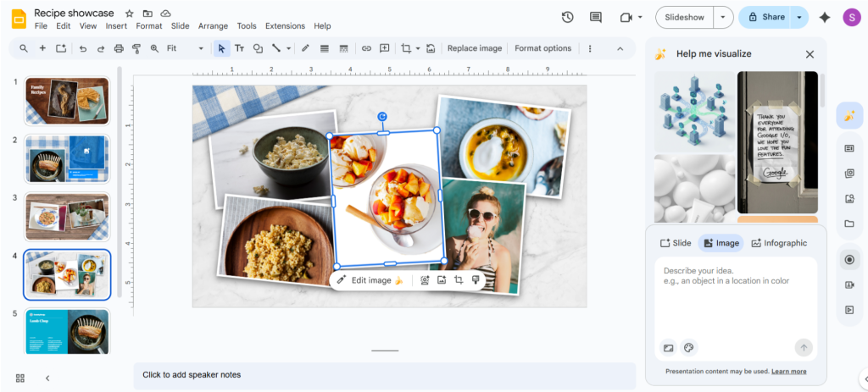Open the border dash style icon
868x392 pixels.
tap(343, 48)
